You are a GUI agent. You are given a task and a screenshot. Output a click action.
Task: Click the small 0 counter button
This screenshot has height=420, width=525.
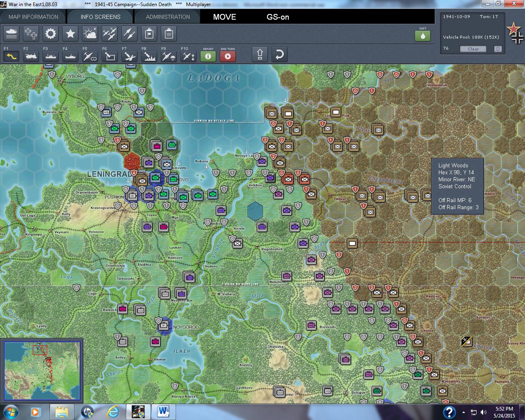coord(498,49)
